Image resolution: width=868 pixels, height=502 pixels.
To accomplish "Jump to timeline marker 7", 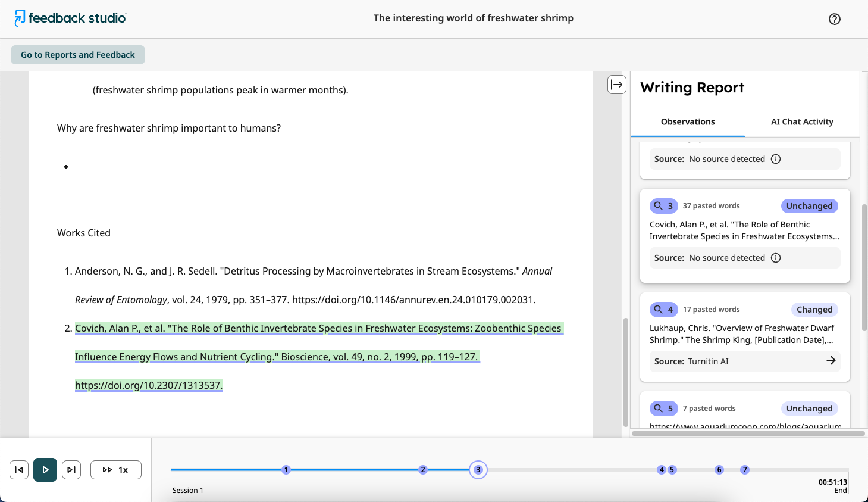I will (x=745, y=470).
